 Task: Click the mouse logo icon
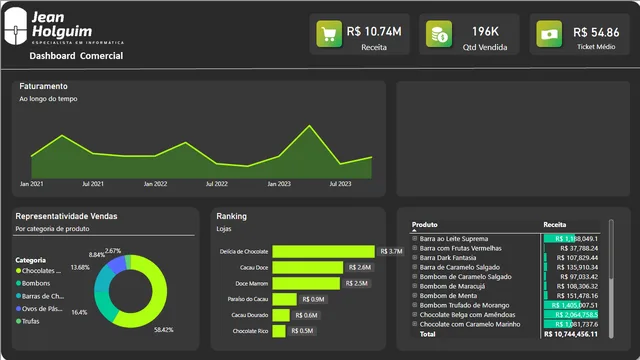[16, 26]
